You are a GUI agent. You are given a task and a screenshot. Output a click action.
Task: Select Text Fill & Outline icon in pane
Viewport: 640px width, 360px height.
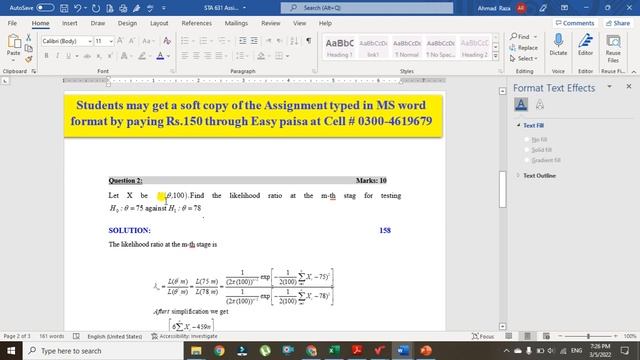tap(521, 105)
